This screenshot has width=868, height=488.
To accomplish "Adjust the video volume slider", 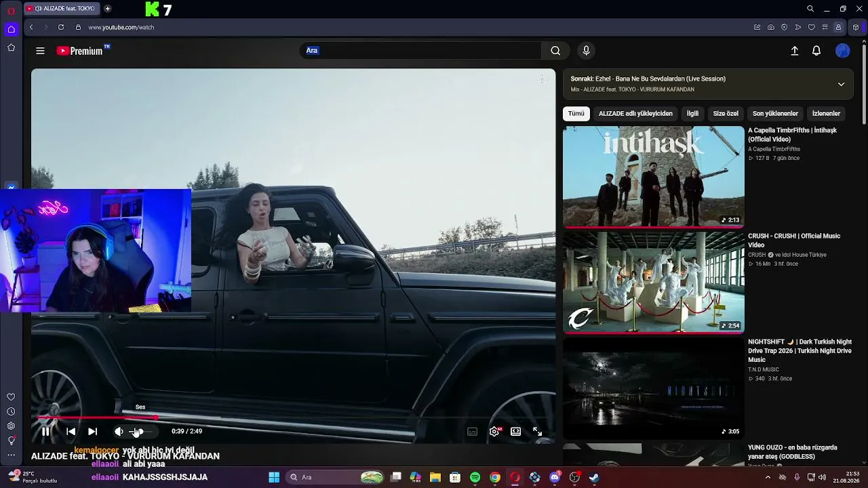I will [141, 431].
